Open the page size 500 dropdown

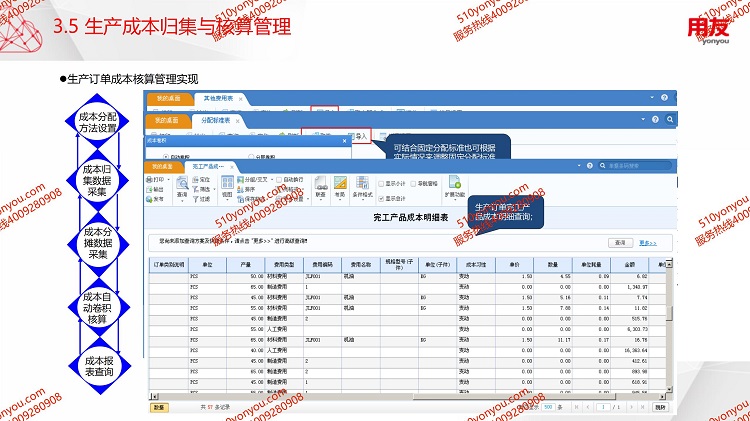pyautogui.click(x=549, y=408)
